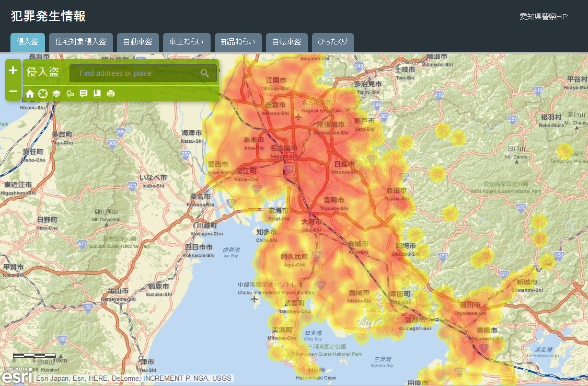Switch to the ひったくり tab
This screenshot has height=386, width=588.
pyautogui.click(x=333, y=42)
